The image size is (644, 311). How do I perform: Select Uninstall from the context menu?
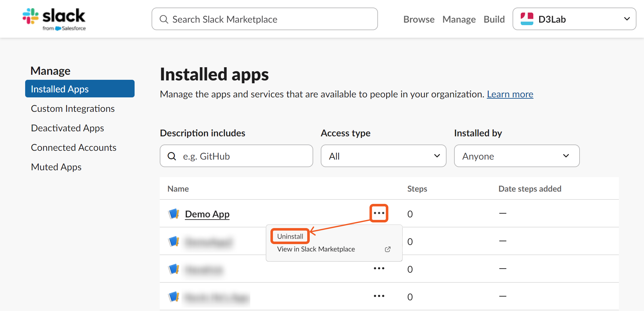coord(290,236)
